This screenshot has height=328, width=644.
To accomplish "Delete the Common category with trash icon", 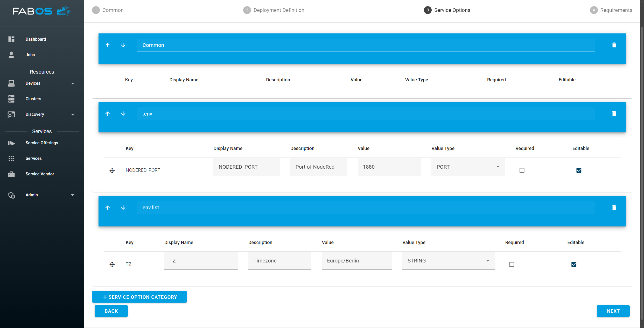I will tap(614, 45).
